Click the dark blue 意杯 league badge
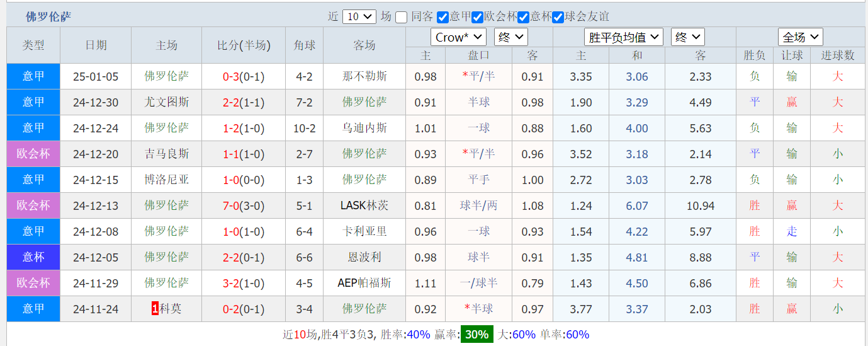This screenshot has height=346, width=868. (33, 257)
